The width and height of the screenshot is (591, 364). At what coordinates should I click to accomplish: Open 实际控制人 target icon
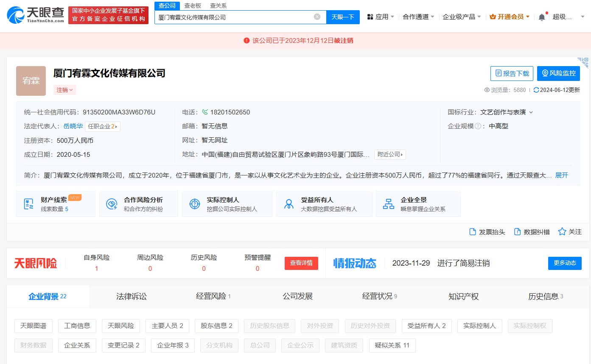tap(195, 203)
